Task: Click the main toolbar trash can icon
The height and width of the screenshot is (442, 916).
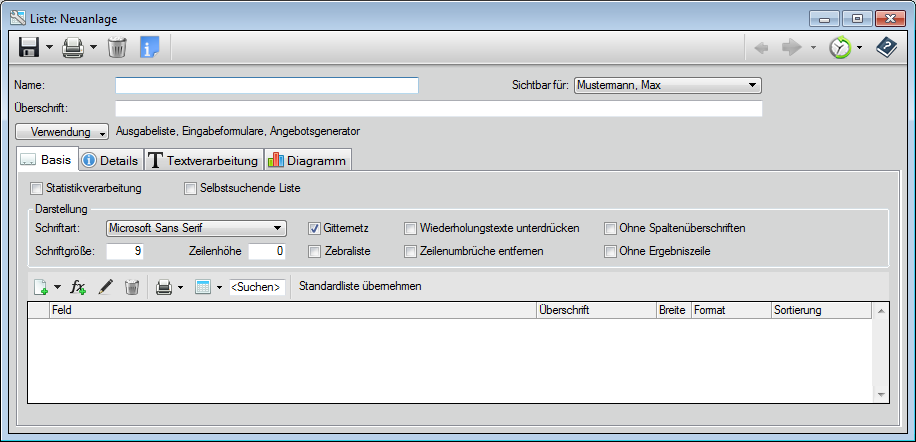Action: (x=117, y=47)
